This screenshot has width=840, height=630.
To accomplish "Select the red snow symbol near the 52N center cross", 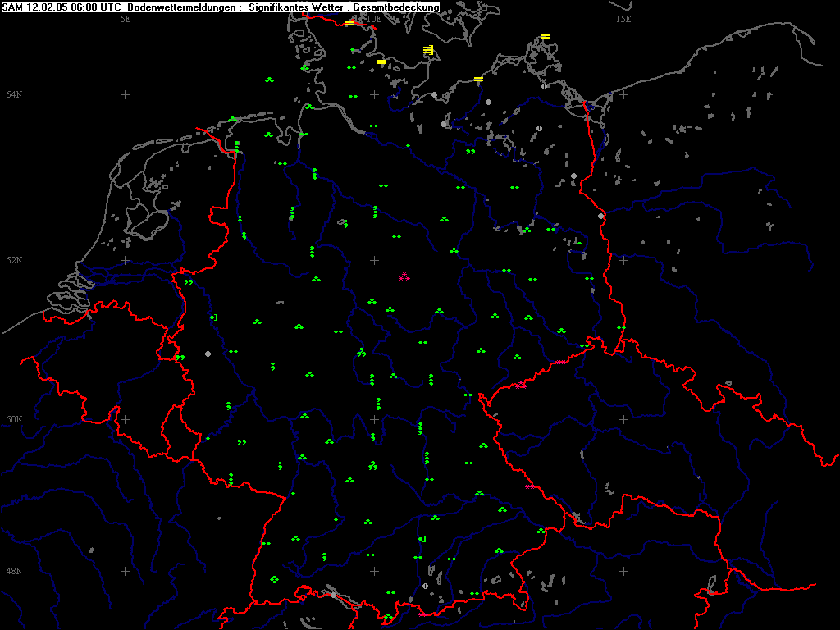I will point(404,276).
